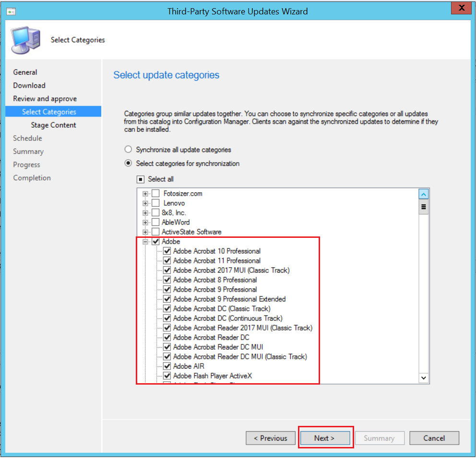
Task: Select the Adobe category label
Action: (171, 241)
